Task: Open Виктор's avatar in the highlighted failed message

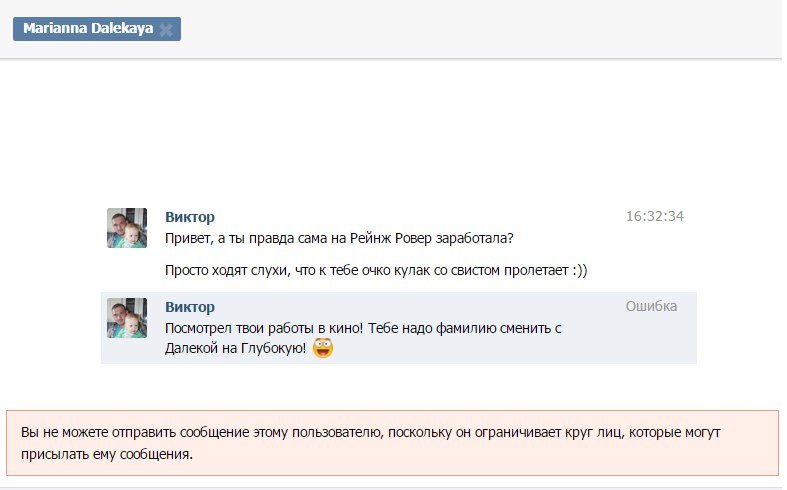Action: 127,318
